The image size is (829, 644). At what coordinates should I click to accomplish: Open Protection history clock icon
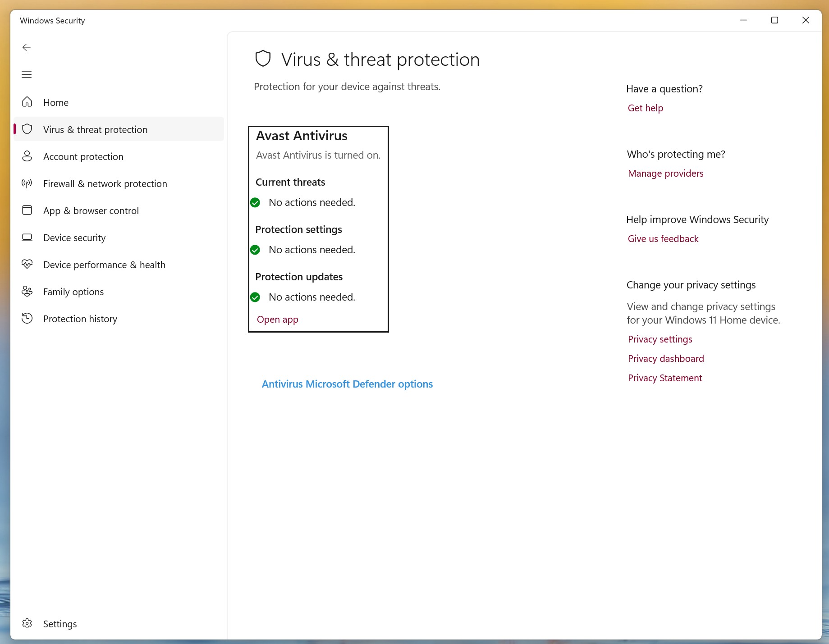(27, 318)
